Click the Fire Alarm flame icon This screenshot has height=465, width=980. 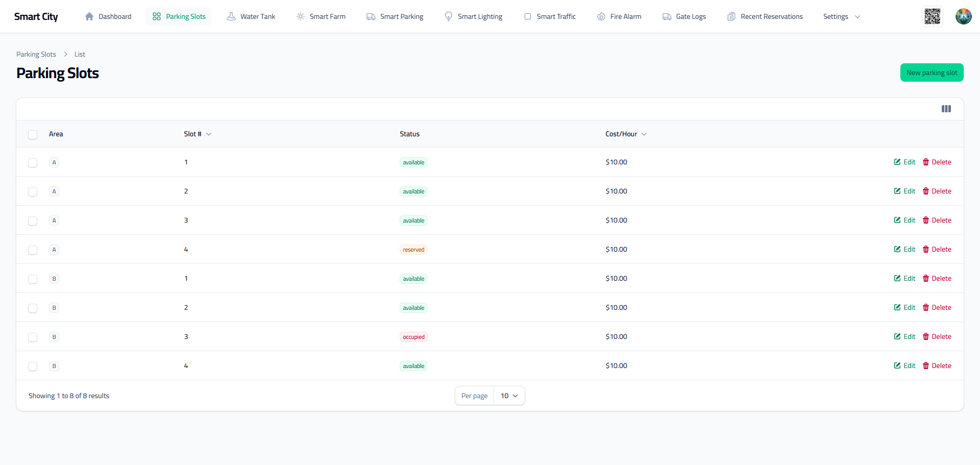[x=601, y=16]
